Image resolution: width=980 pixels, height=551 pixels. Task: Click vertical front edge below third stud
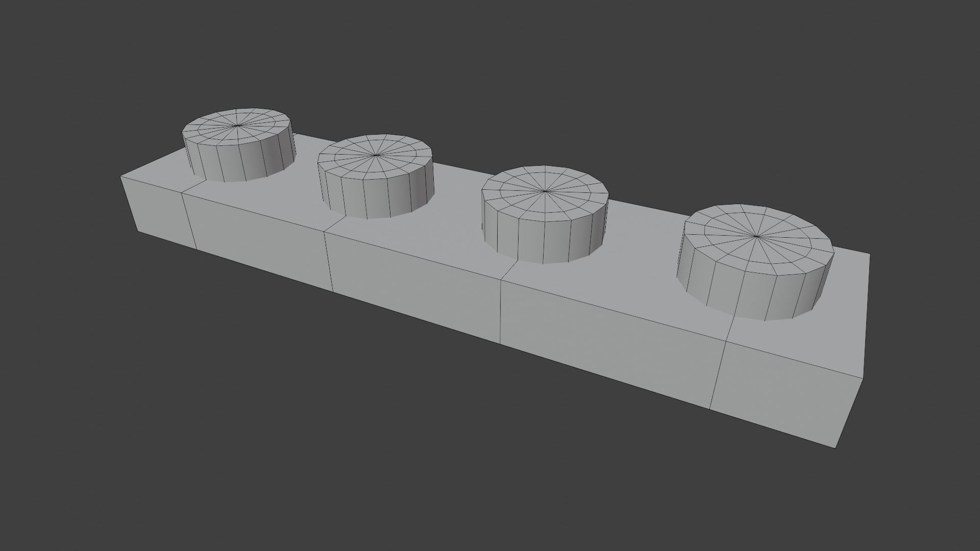click(501, 311)
